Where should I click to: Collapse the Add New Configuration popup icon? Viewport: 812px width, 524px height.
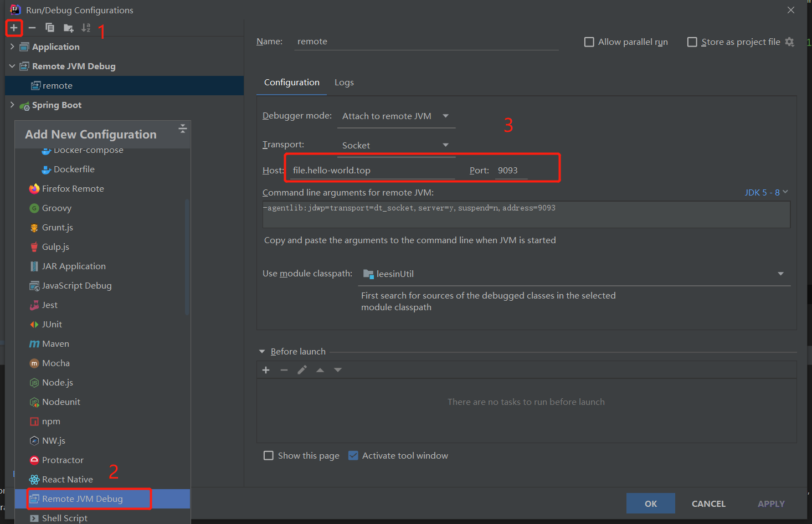coord(182,129)
